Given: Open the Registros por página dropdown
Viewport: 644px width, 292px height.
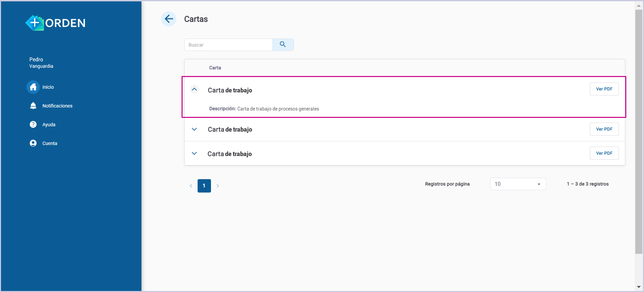Looking at the screenshot, I should coord(518,184).
